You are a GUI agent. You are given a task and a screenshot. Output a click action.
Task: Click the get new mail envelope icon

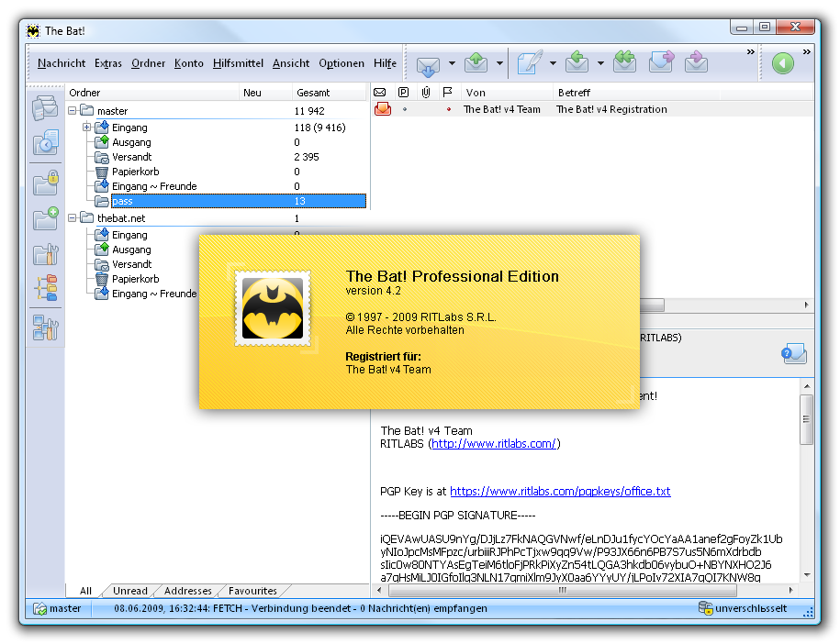point(428,64)
